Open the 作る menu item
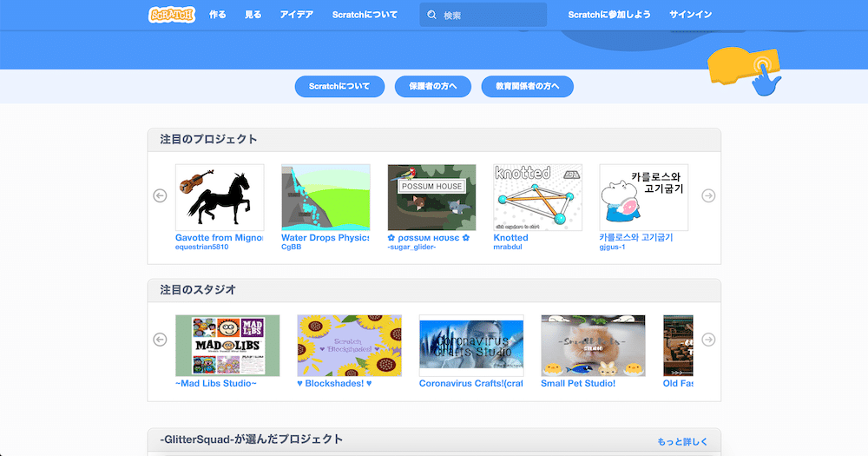The width and height of the screenshot is (868, 456). pyautogui.click(x=218, y=15)
